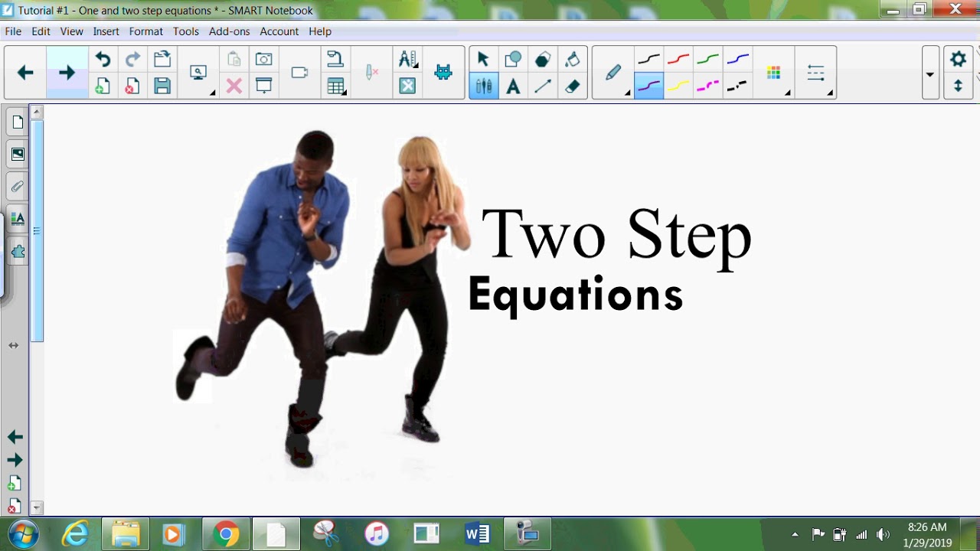Expand the toolbar overflow arrow
The image size is (980, 551).
(x=930, y=73)
